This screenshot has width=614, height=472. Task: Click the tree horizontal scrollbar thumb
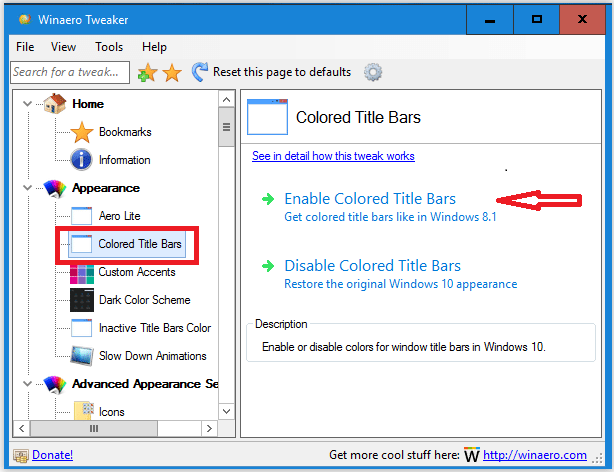[94, 429]
